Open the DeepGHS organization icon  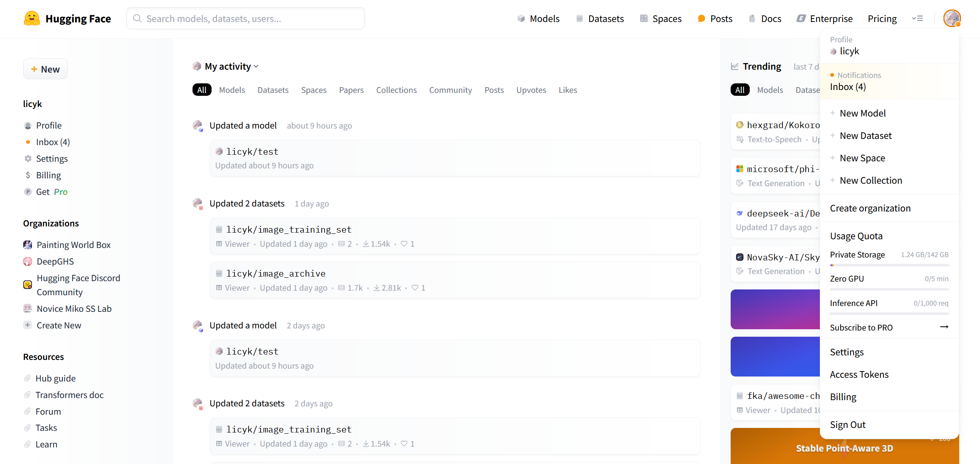tap(28, 262)
